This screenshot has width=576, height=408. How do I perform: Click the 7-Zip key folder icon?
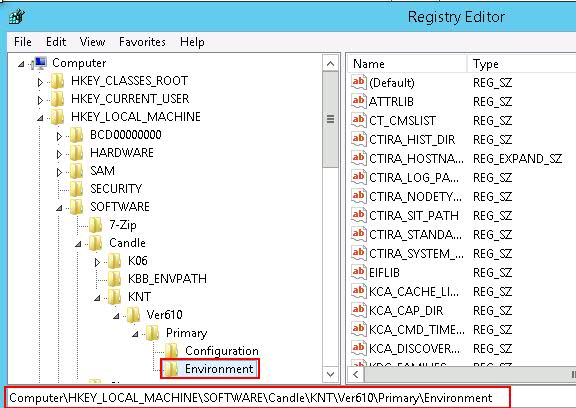click(96, 225)
